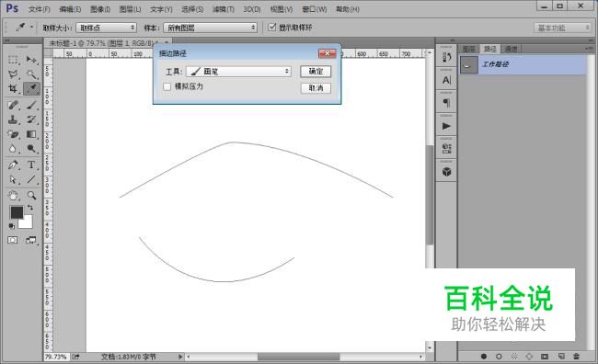Add mask icon in Paths panel
598x364 pixels.
coord(545,357)
